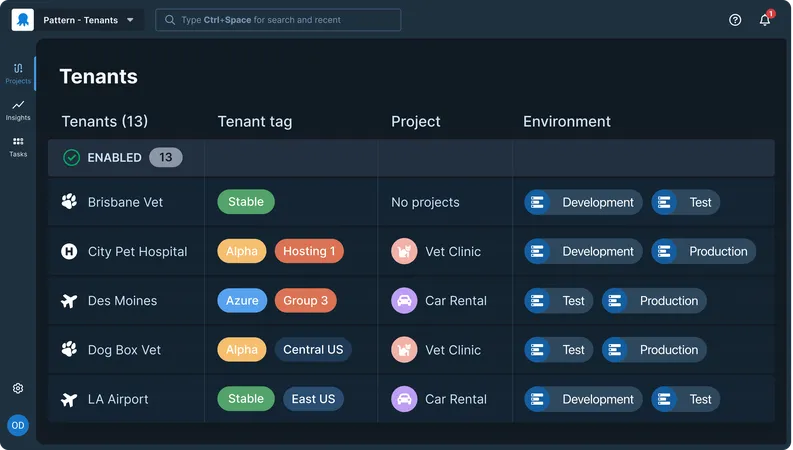Switch to the Projects sidebar tab
Image resolution: width=793 pixels, height=450 pixels.
point(18,73)
